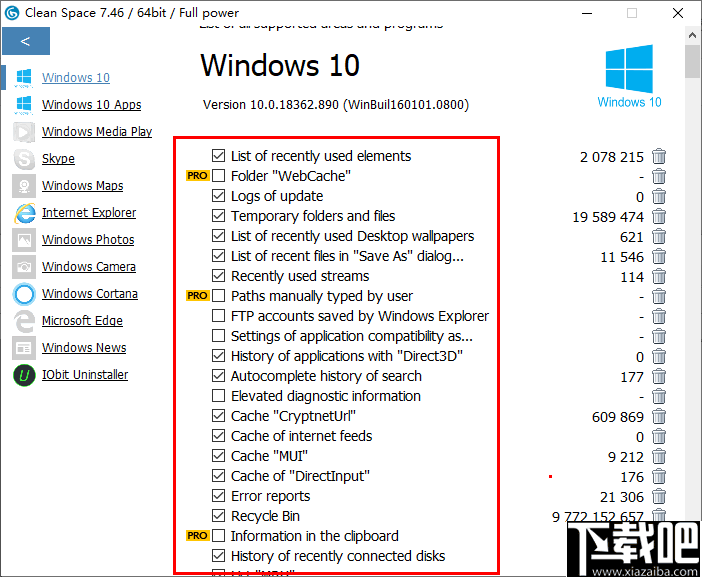
Task: Click the Windows Maps icon
Action: [x=23, y=186]
